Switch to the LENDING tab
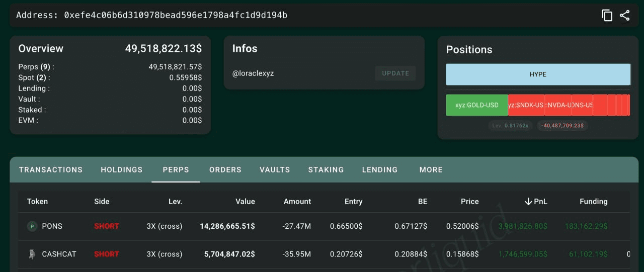This screenshot has height=272, width=644. click(x=380, y=170)
